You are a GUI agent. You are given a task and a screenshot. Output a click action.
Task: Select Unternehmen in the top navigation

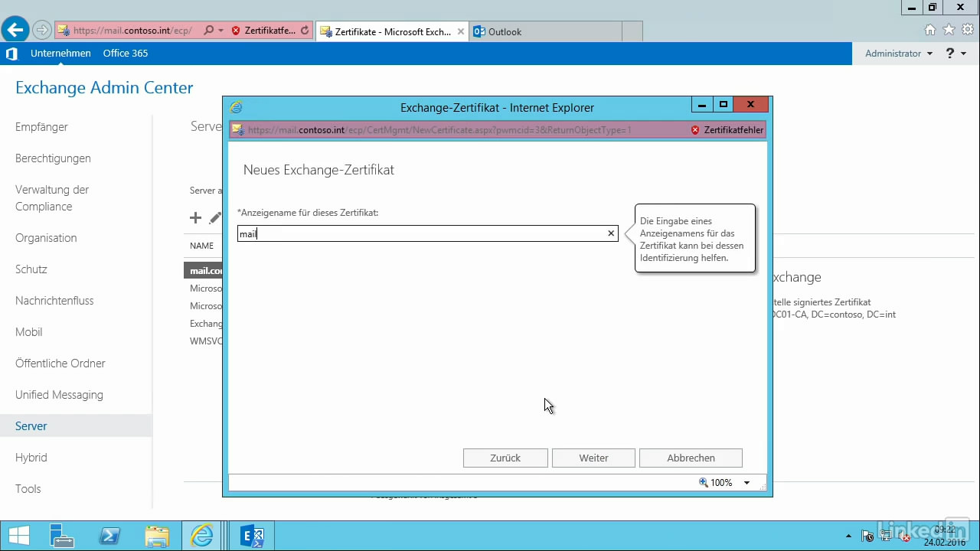[x=60, y=54]
